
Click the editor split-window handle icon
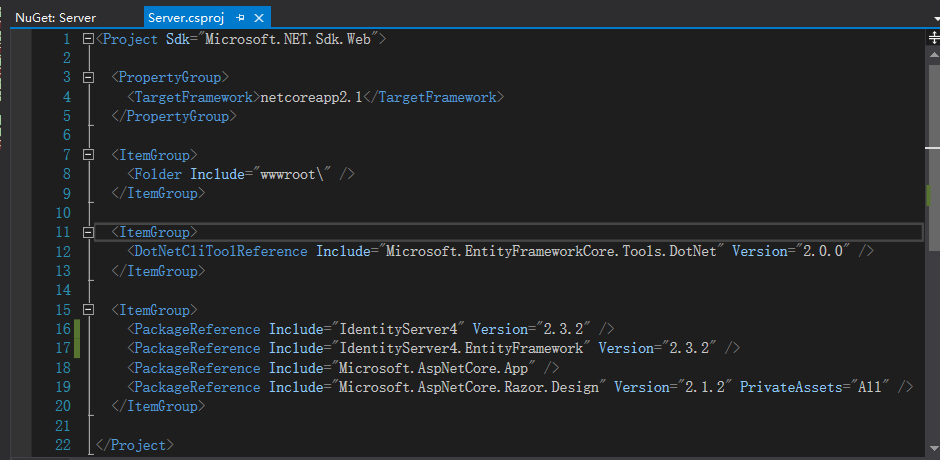click(x=934, y=36)
